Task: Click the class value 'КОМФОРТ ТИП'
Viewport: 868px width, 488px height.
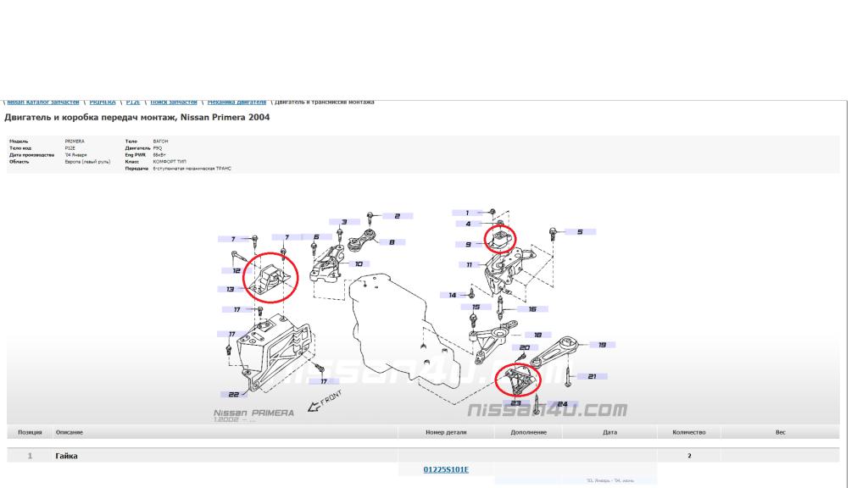Action: [170, 162]
